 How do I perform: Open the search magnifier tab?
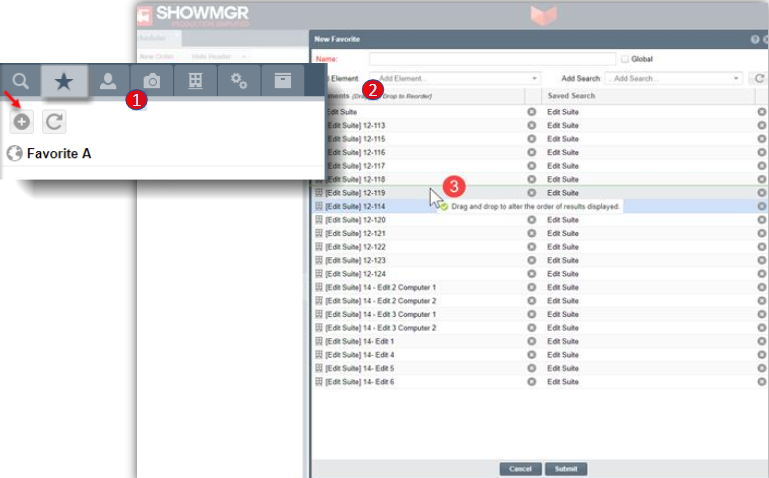tap(21, 81)
